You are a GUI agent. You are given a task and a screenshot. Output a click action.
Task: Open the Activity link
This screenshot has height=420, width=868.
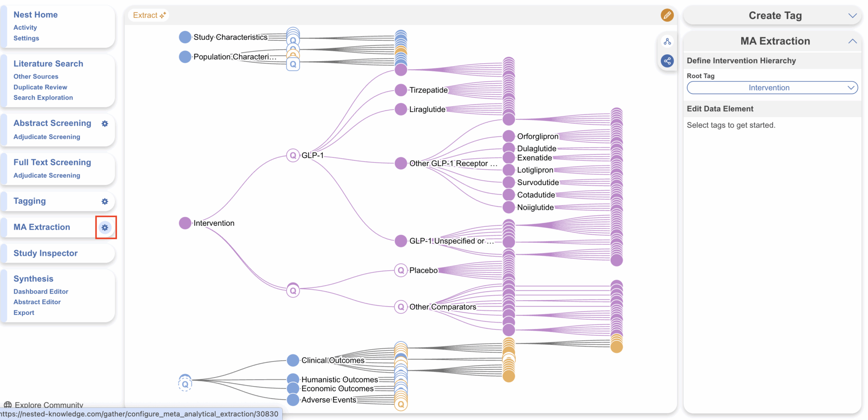pyautogui.click(x=25, y=28)
